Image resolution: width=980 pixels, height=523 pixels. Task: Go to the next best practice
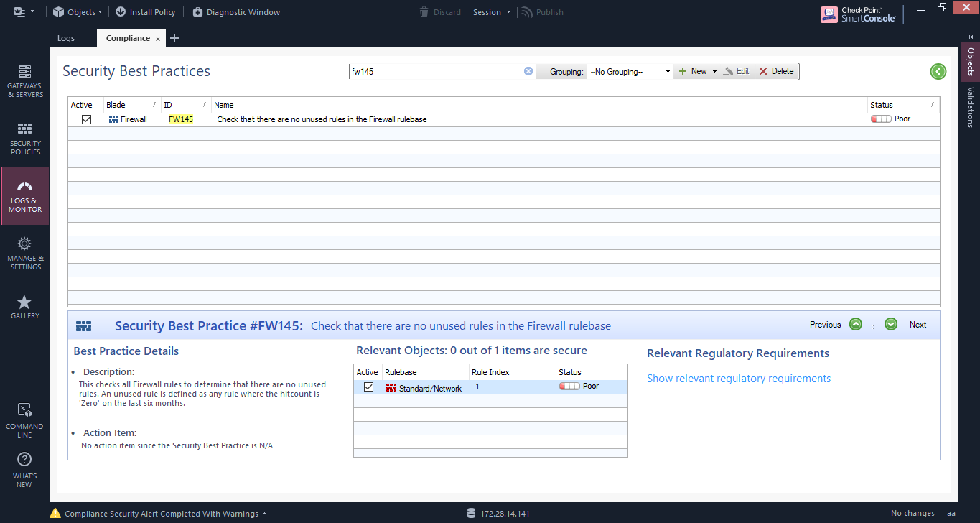[891, 324]
